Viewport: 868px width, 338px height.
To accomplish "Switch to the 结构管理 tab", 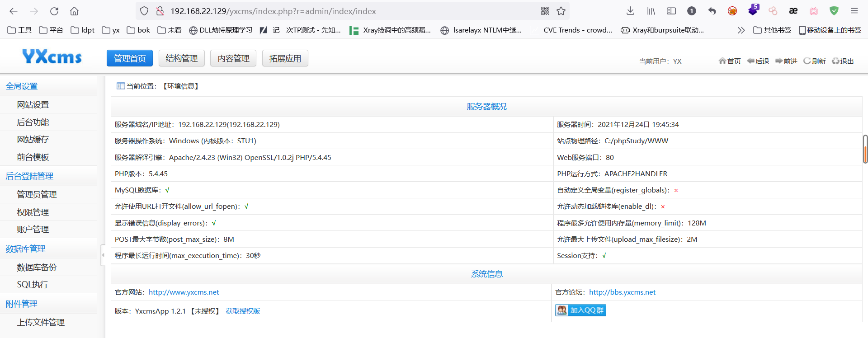I will pos(182,58).
